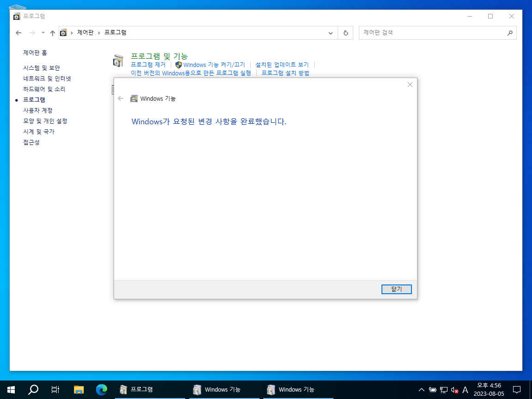
Task: Select 사용자 계정 in sidebar
Action: tap(38, 110)
